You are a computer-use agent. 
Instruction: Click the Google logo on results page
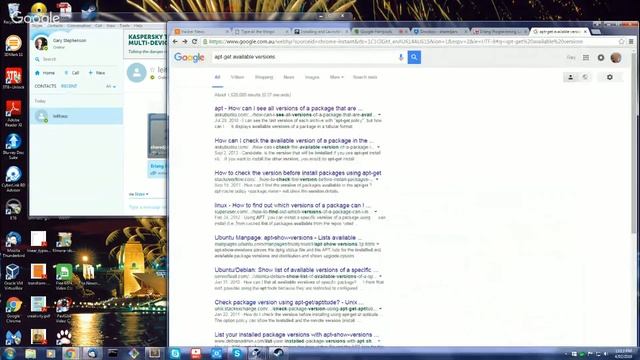click(x=189, y=57)
